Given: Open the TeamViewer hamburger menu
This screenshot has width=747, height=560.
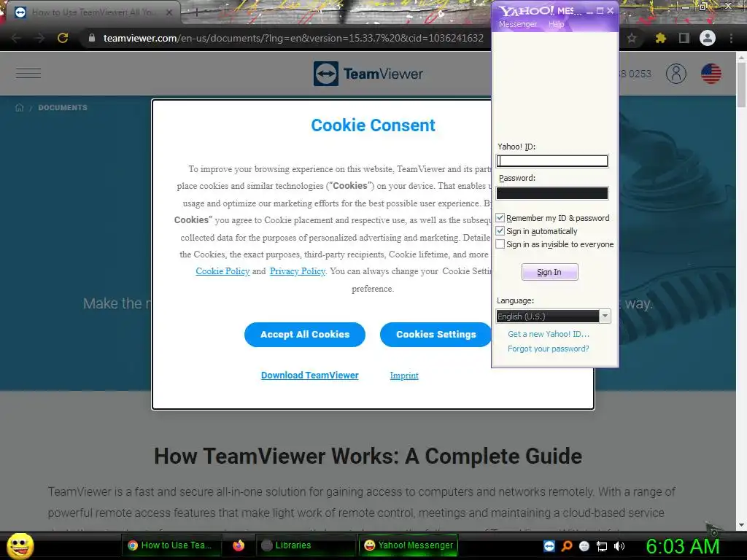Looking at the screenshot, I should 28,73.
